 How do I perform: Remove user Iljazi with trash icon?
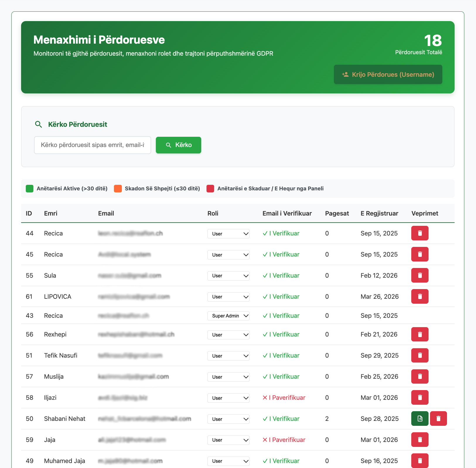click(x=420, y=397)
